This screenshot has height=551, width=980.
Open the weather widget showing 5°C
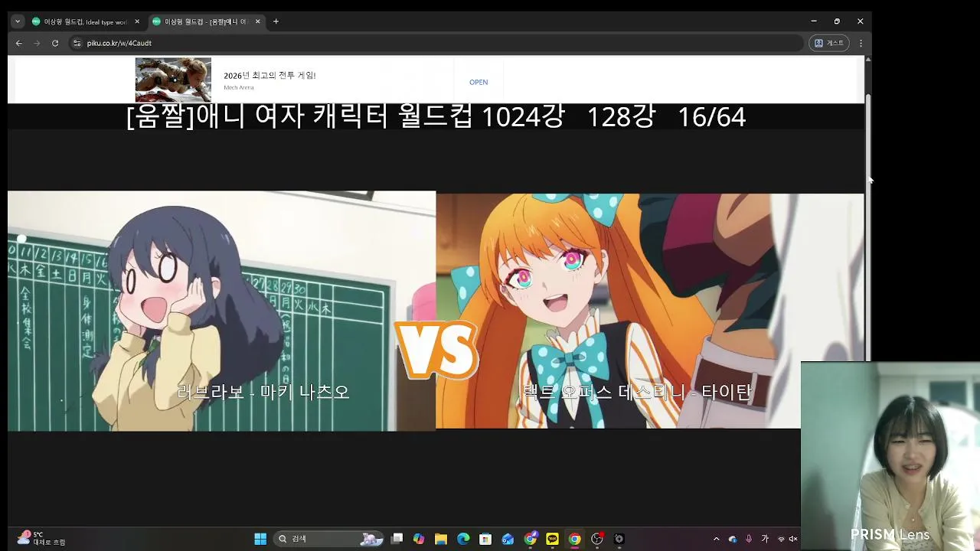click(x=42, y=539)
